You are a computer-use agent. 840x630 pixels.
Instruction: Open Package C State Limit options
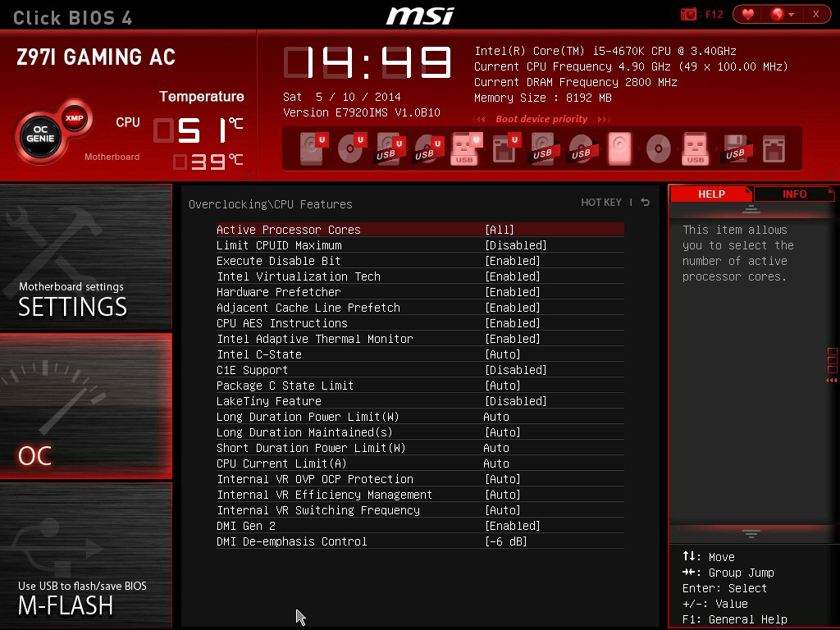click(x=420, y=386)
